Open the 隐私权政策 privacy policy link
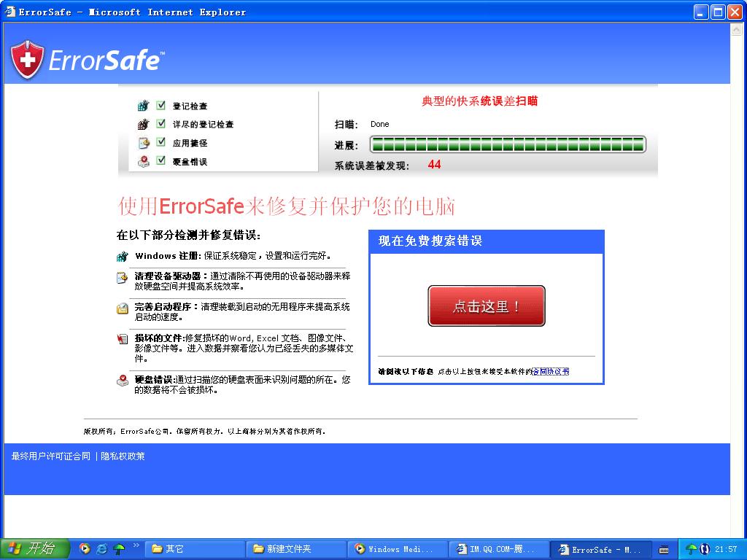The width and height of the screenshot is (747, 560). [123, 456]
